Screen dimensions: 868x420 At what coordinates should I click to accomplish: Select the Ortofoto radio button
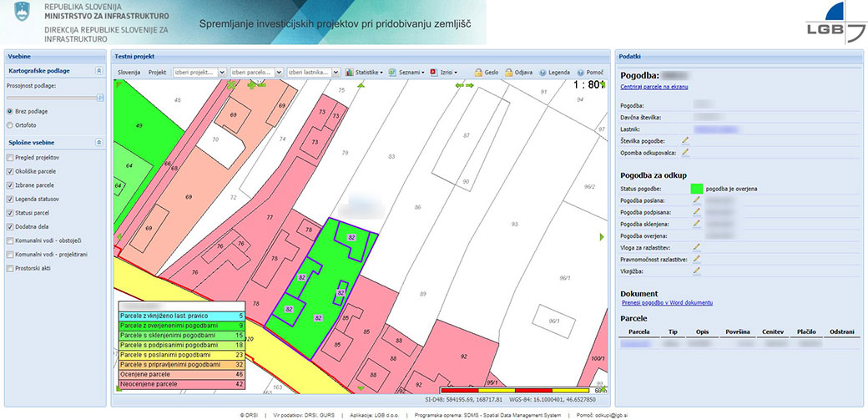[x=10, y=125]
